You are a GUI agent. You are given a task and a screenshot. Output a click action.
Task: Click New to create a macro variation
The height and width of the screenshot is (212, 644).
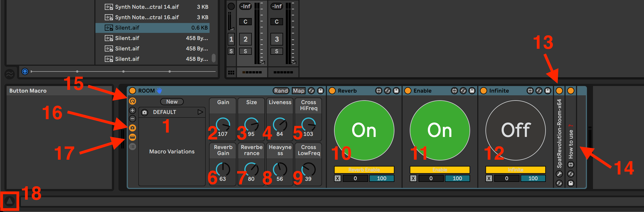click(x=172, y=102)
